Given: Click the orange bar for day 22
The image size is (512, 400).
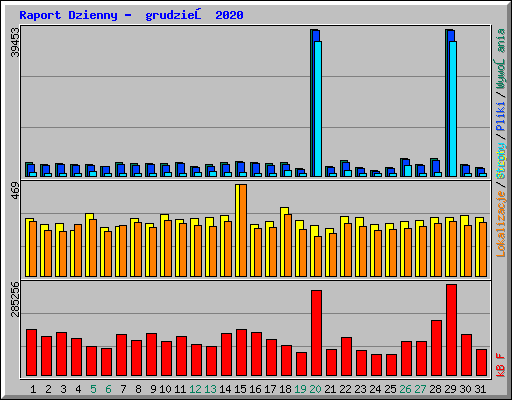Looking at the screenshot, I should coord(348,250).
